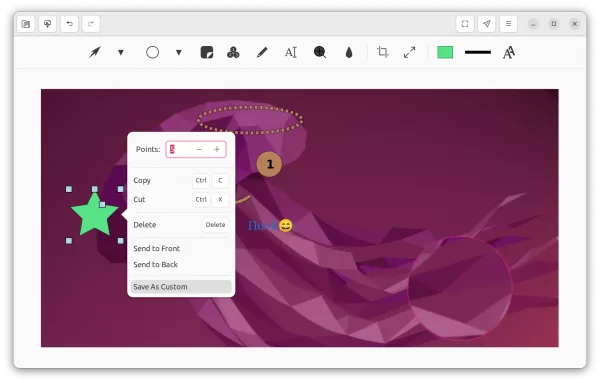This screenshot has height=383, width=600.
Task: Increase star points with plus button
Action: click(217, 149)
